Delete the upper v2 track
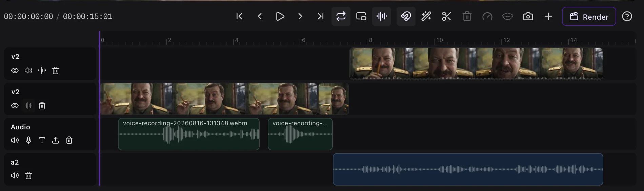 tap(56, 70)
